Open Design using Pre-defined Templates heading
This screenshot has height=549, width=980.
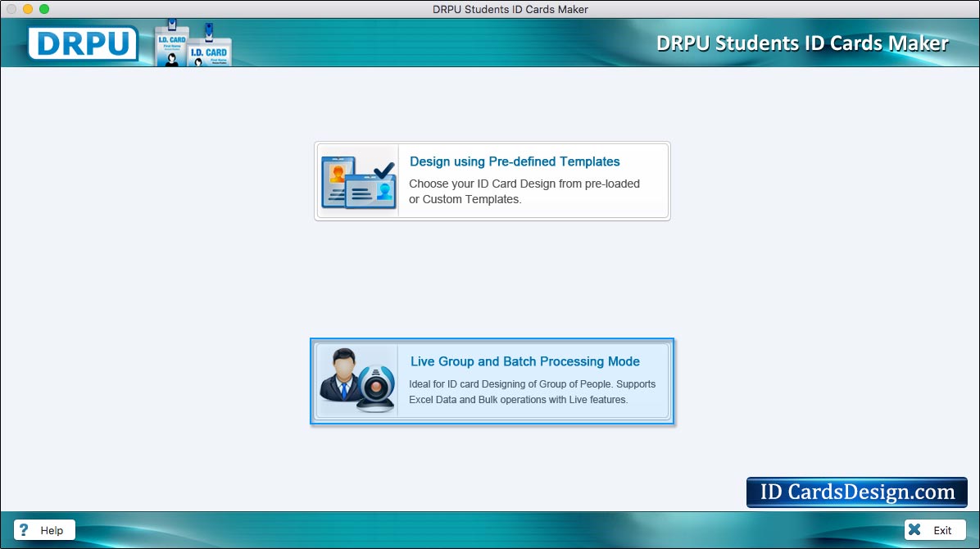(515, 161)
